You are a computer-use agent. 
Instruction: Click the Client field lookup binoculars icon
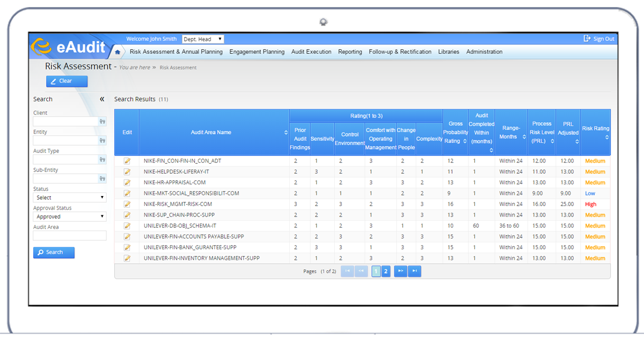pos(102,122)
